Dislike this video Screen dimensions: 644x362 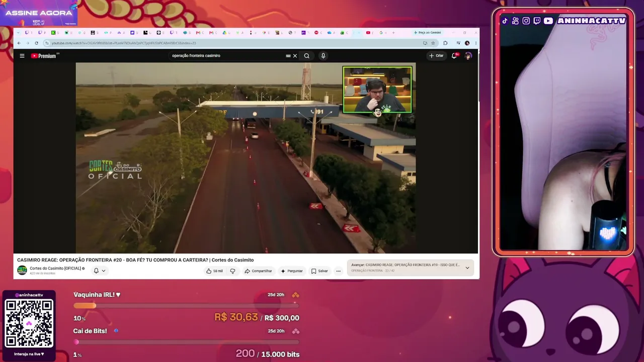click(232, 271)
